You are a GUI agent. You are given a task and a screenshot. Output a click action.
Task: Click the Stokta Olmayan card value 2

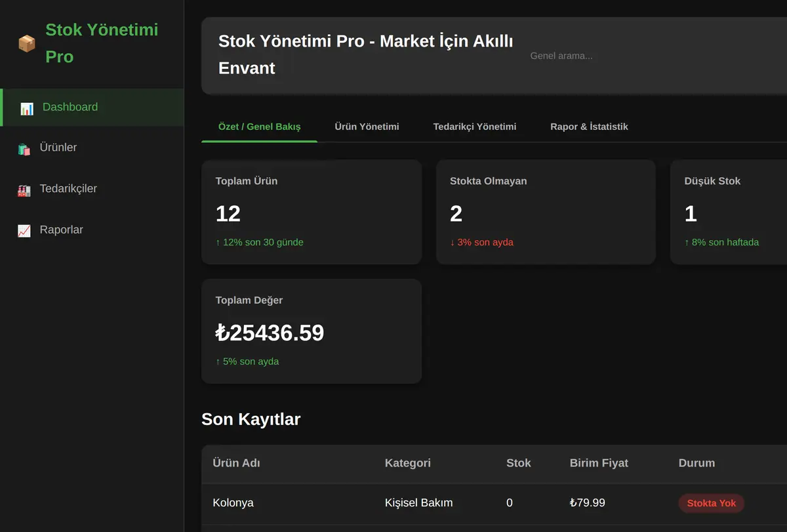coord(456,213)
